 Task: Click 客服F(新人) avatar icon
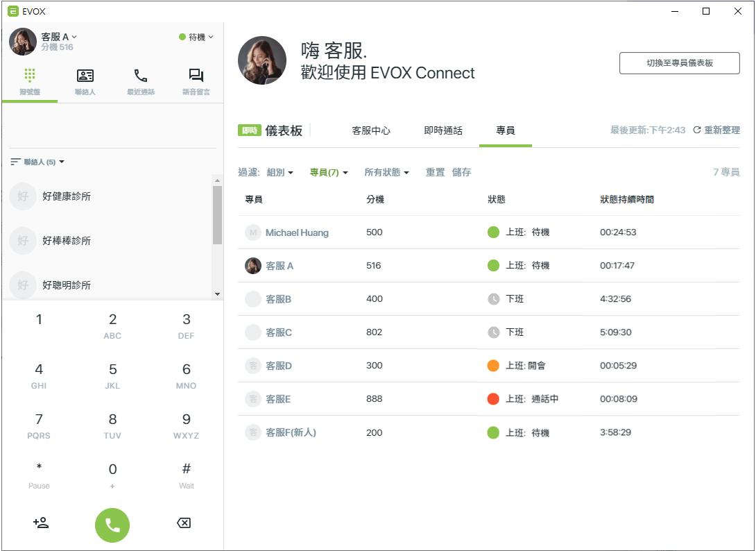click(253, 432)
